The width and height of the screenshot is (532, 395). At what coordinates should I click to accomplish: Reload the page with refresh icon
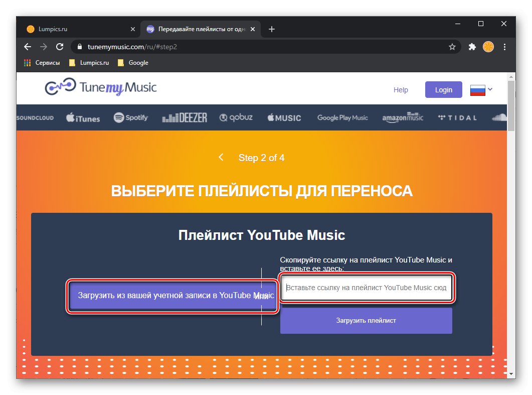pos(60,47)
